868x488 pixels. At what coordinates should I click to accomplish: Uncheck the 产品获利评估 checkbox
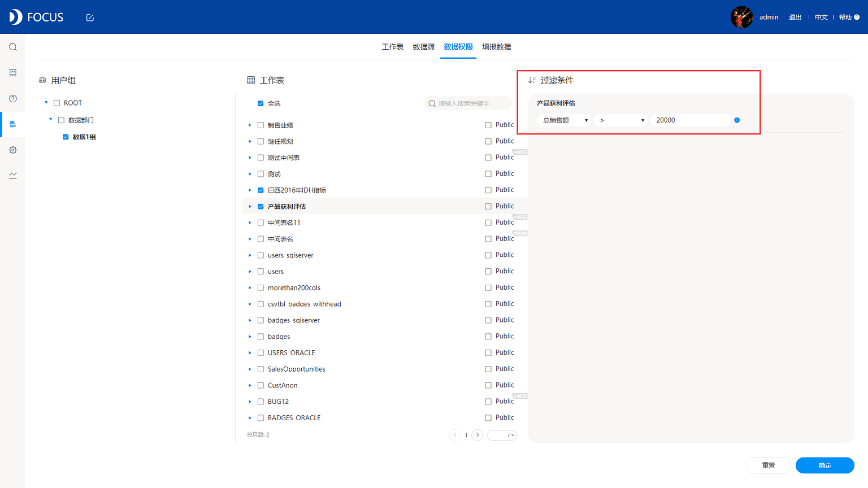261,207
